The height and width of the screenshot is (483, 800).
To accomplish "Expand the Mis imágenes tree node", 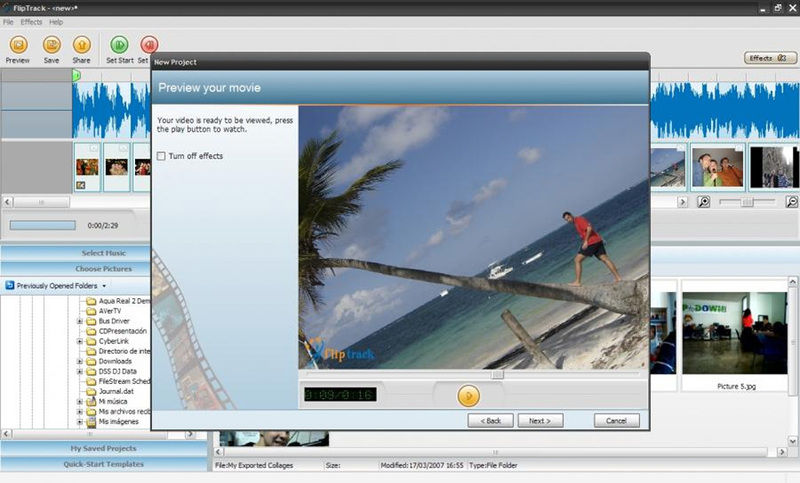I will (80, 422).
